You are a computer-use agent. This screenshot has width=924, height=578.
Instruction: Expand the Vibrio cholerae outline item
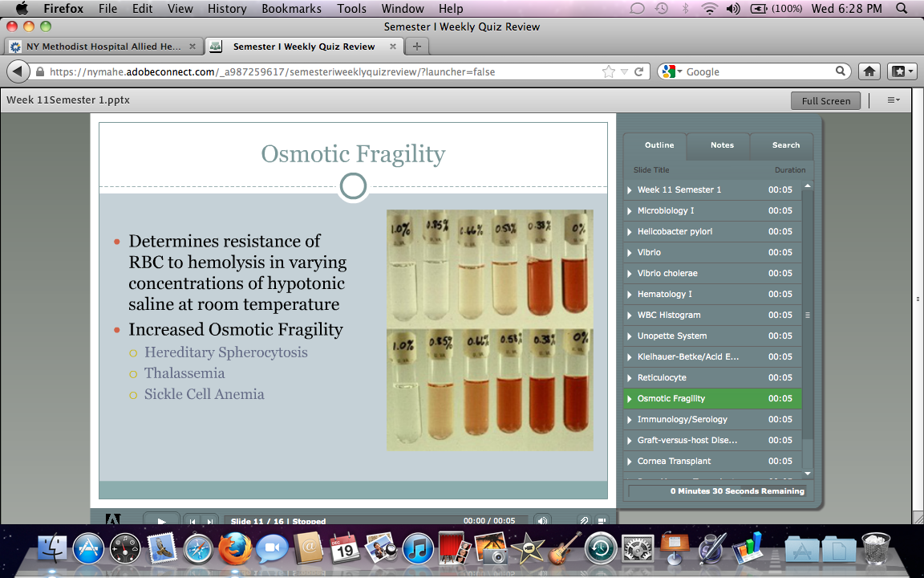[630, 274]
